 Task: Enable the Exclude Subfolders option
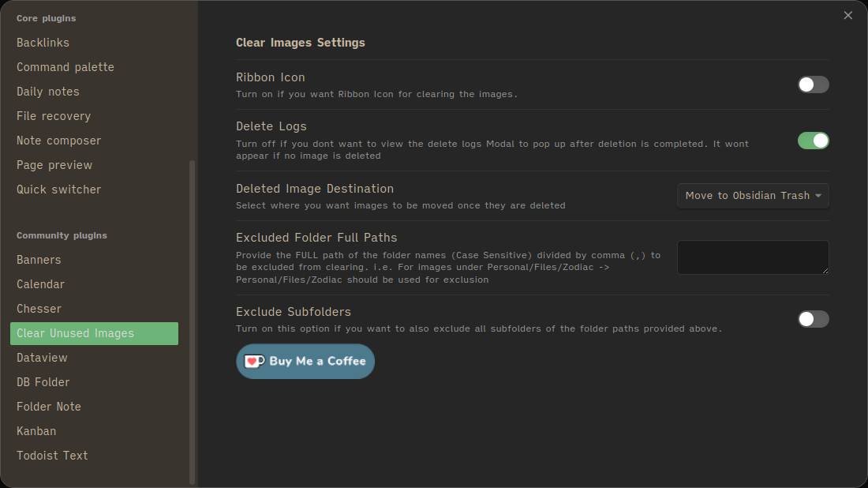(813, 319)
